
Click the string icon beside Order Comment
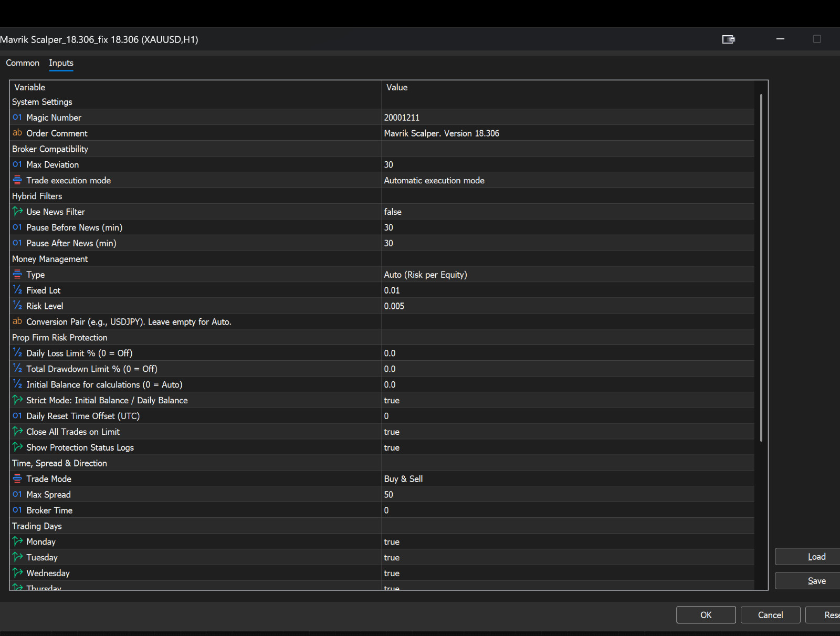click(17, 133)
